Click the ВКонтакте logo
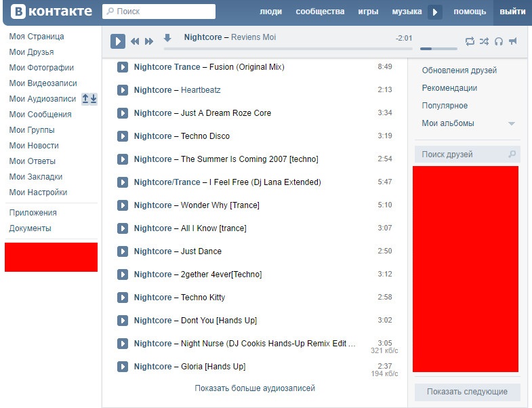 (x=52, y=12)
